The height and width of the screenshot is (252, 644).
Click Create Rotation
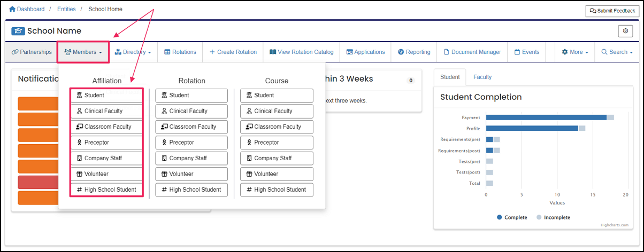(233, 52)
